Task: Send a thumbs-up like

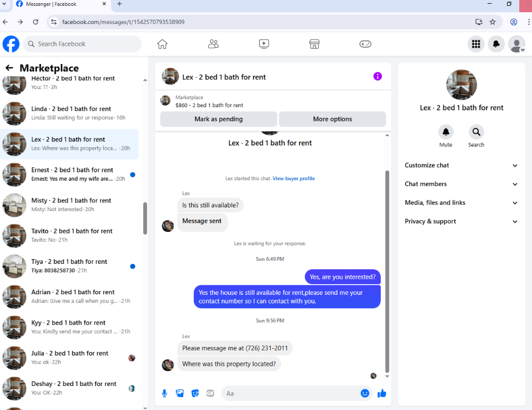Action: tap(382, 393)
